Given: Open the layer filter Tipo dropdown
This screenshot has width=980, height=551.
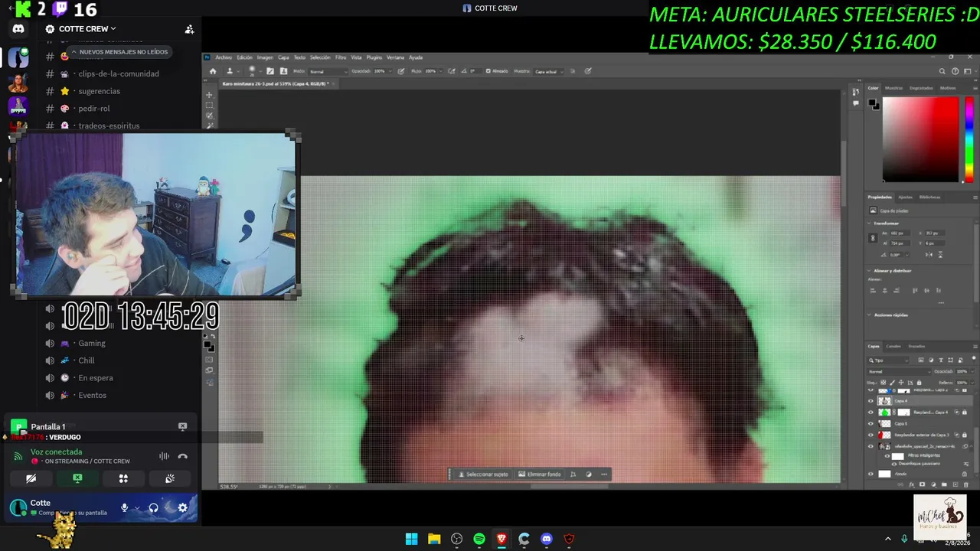Looking at the screenshot, I should coord(888,360).
